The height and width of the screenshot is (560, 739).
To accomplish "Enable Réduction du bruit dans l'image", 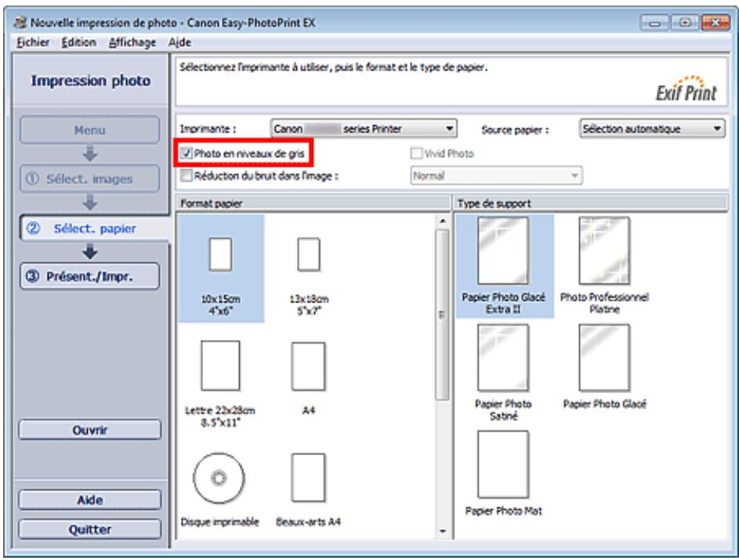I will 187,175.
